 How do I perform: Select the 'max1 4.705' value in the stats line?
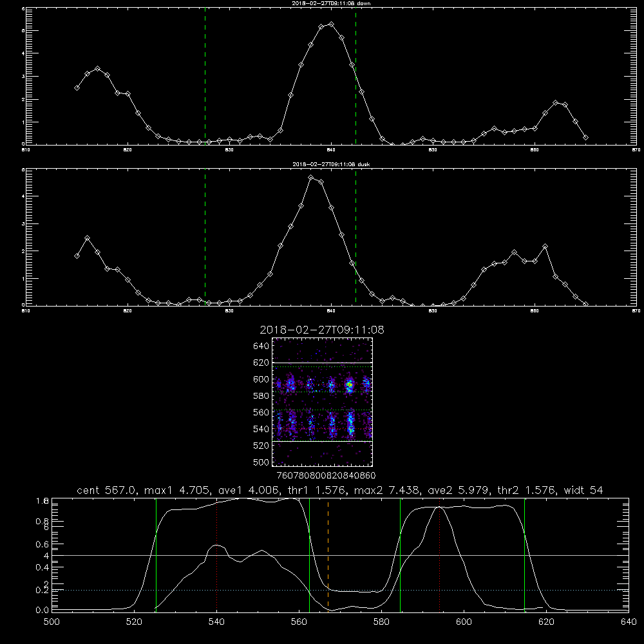(177, 490)
